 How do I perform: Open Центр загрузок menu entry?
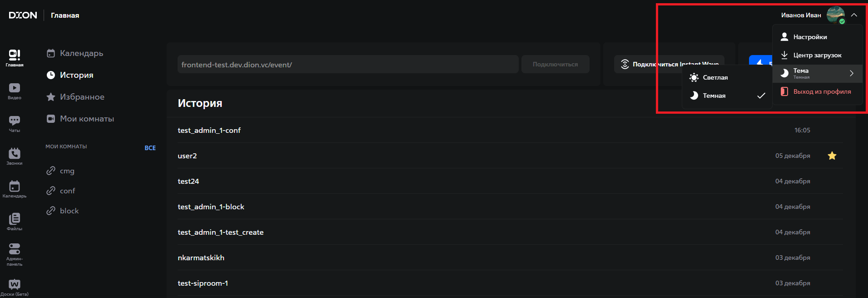point(817,55)
